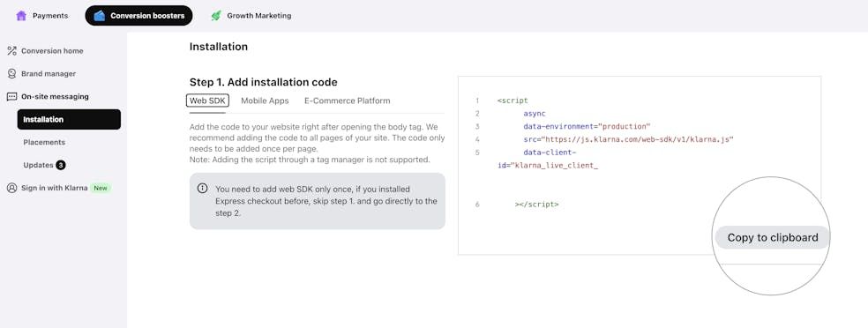
Task: Click the Brand manager badge icon
Action: pos(11,73)
